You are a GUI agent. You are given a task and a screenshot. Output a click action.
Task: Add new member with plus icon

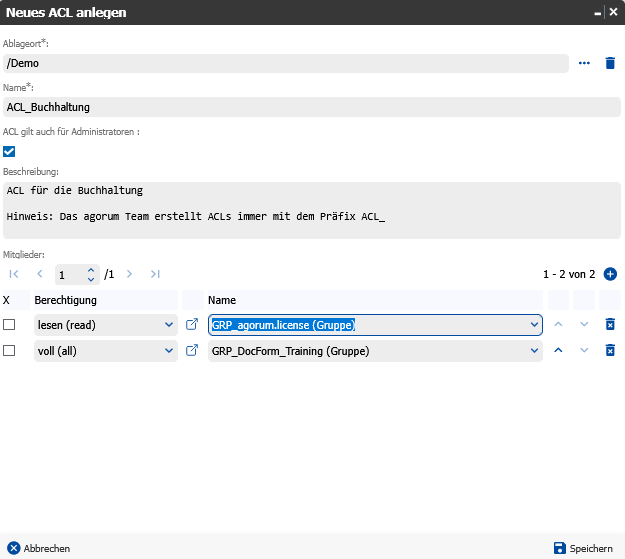coord(610,274)
